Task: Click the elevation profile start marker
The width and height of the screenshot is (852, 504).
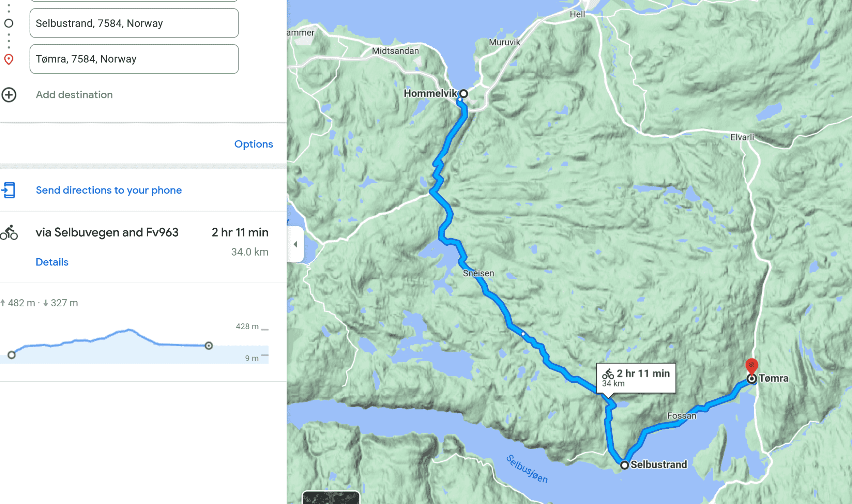Action: click(12, 355)
